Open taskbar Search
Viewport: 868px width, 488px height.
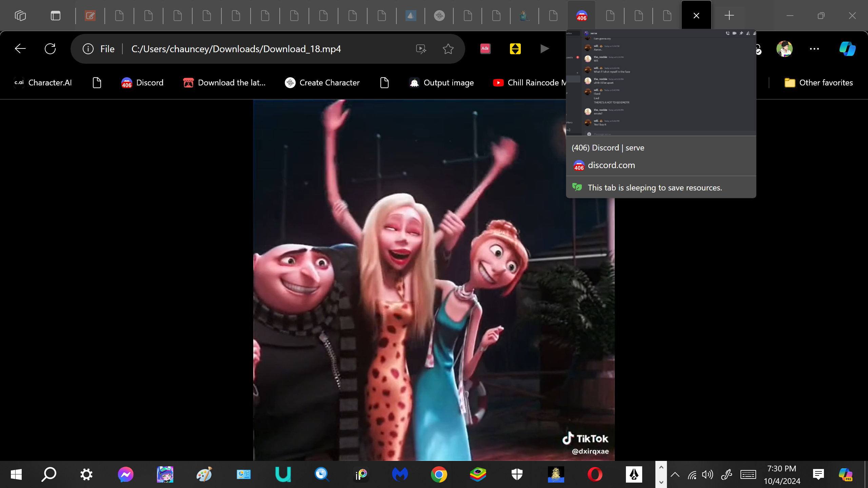tap(49, 474)
